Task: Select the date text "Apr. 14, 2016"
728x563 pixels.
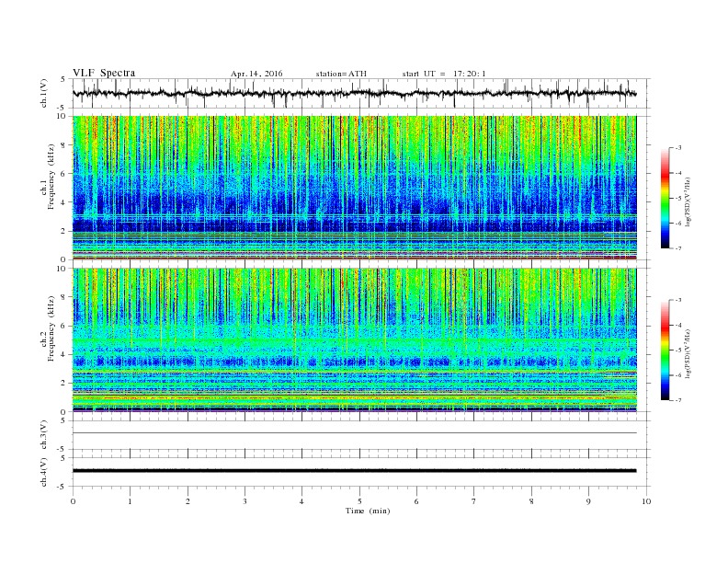Action: tap(256, 74)
